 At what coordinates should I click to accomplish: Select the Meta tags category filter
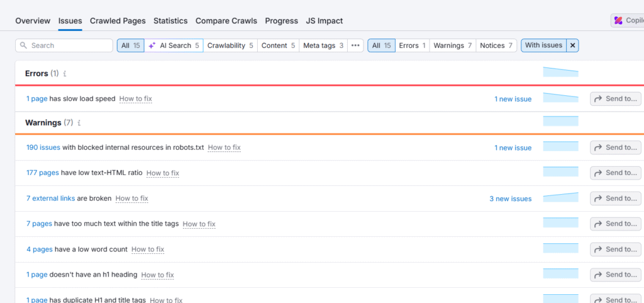coord(323,45)
